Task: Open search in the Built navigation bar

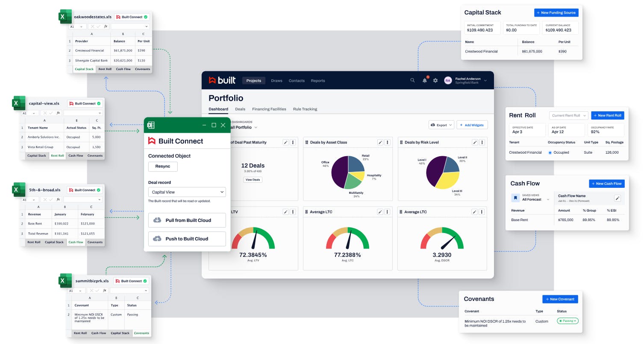Action: (412, 80)
